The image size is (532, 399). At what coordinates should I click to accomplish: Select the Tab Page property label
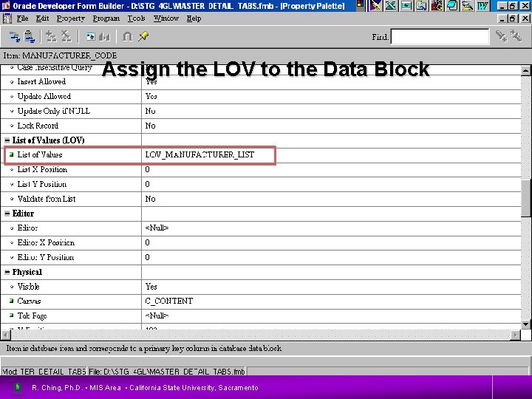click(x=32, y=316)
